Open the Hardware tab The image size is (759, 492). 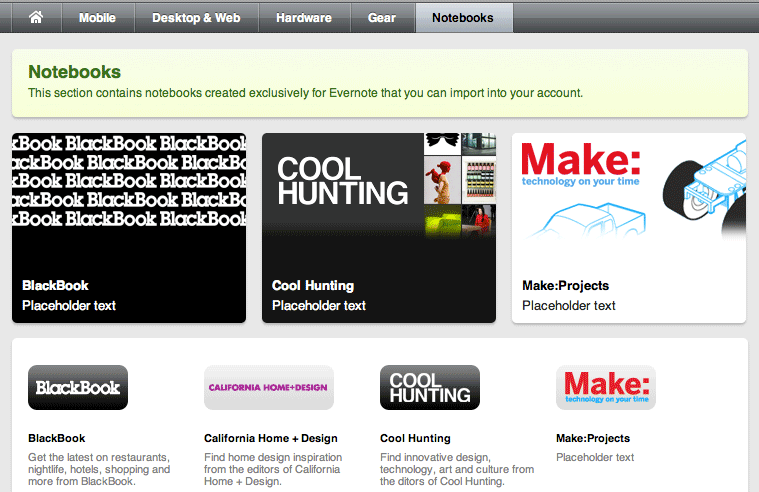click(304, 18)
